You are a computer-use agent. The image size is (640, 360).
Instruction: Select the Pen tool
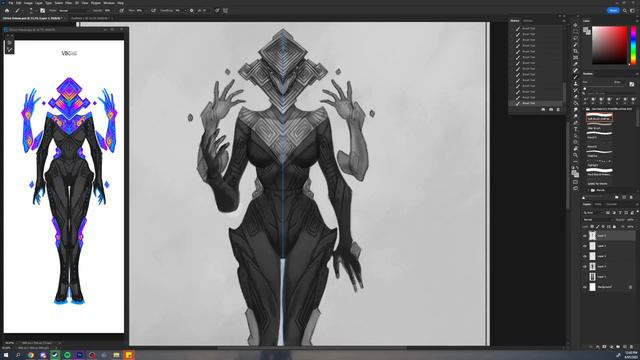tap(576, 122)
